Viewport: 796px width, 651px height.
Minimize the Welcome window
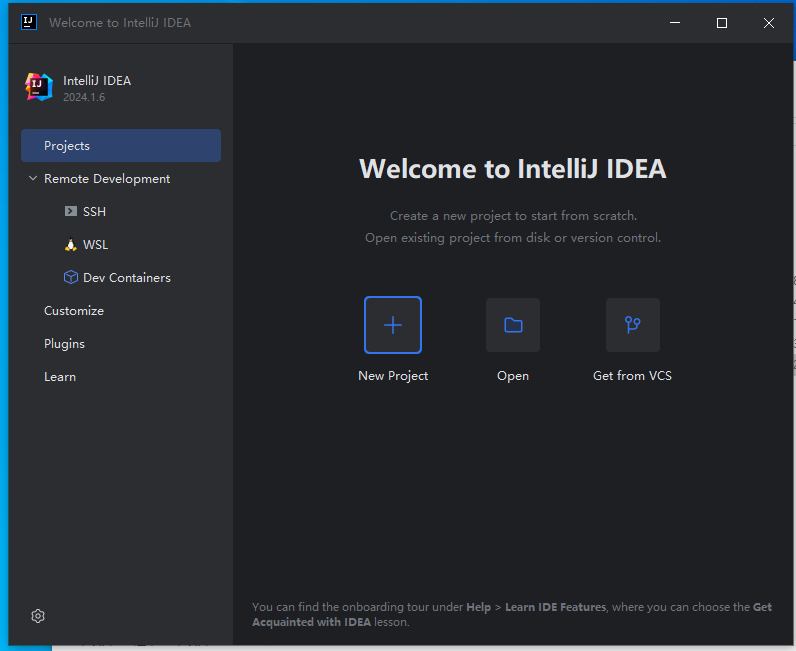(x=675, y=23)
